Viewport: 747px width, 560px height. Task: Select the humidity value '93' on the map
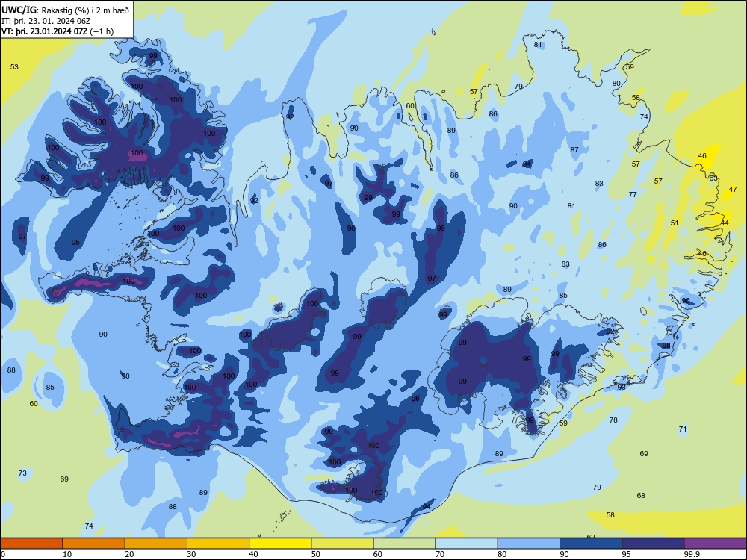click(622, 387)
